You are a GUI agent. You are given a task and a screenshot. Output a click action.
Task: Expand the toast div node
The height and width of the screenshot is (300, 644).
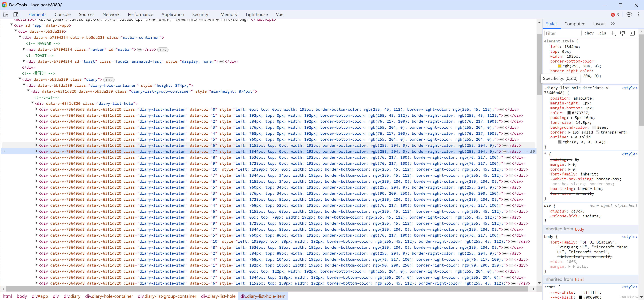click(x=24, y=61)
